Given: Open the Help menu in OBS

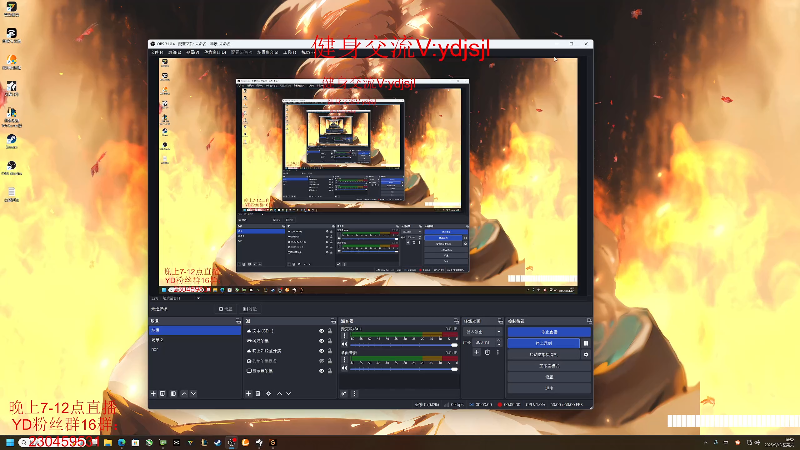Looking at the screenshot, I should [x=308, y=52].
